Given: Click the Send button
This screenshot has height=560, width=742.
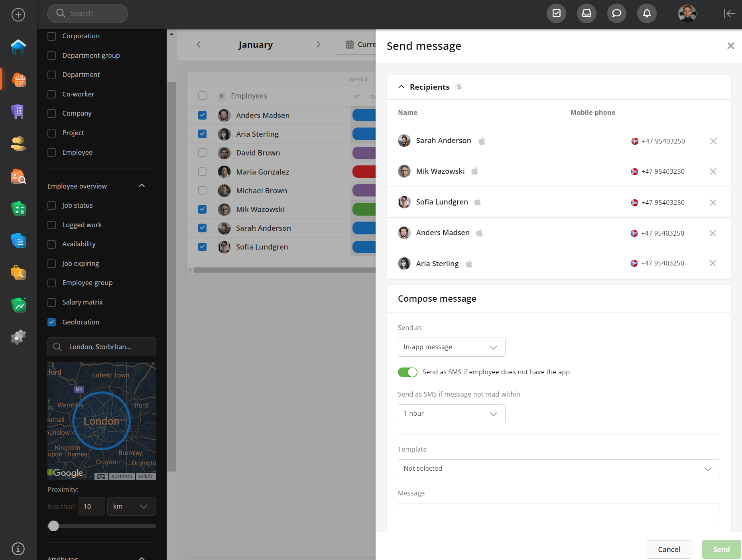Looking at the screenshot, I should [721, 549].
